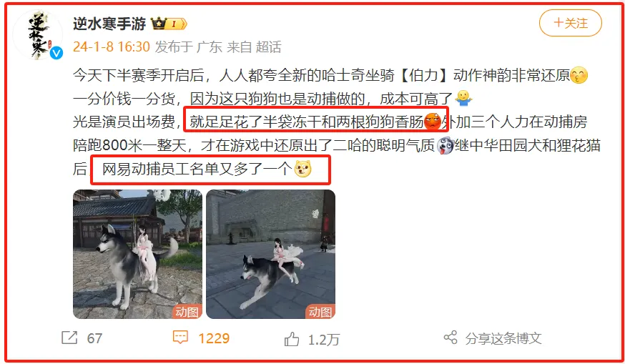Click the 24-1-8 16:30 timestamp link

tap(112, 47)
